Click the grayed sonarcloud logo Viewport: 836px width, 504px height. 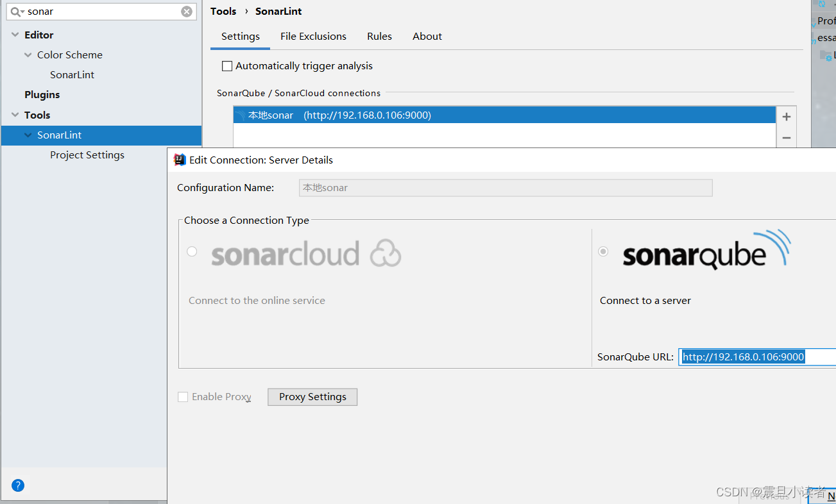click(306, 254)
